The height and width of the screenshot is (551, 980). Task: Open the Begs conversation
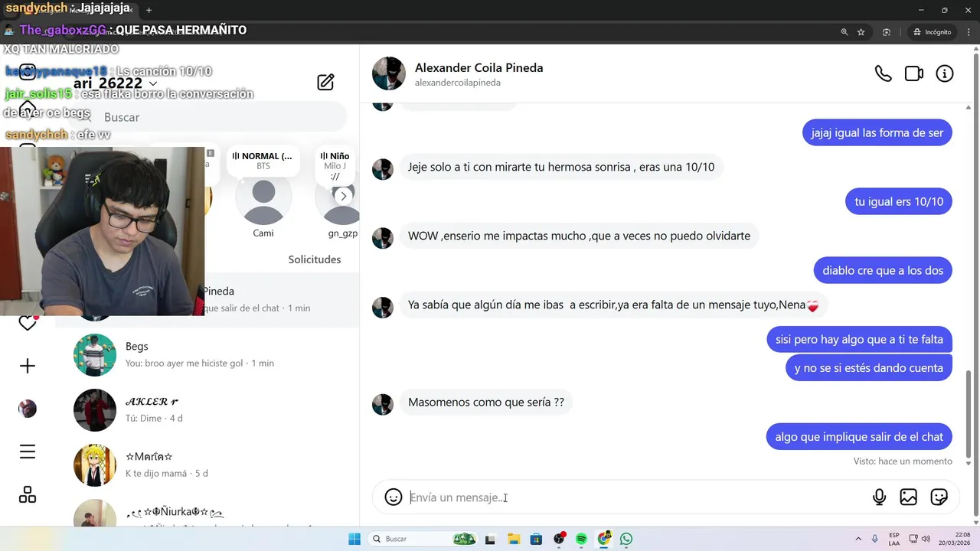[x=207, y=354]
